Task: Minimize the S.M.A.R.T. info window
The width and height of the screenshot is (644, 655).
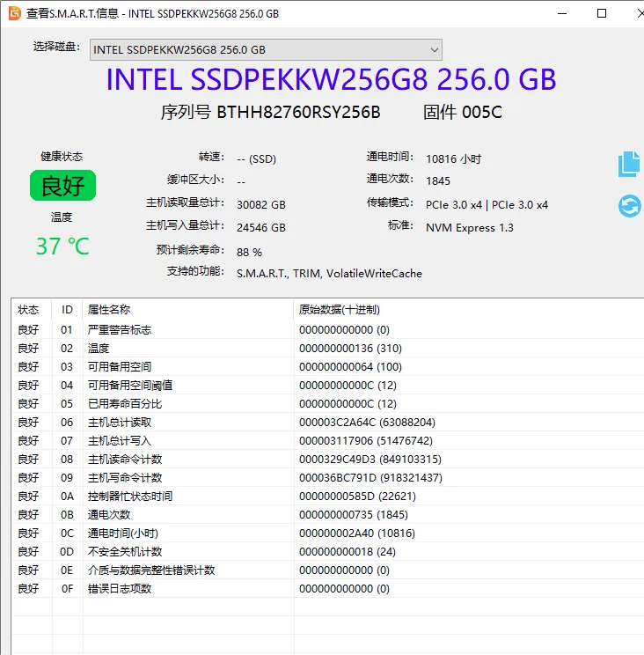Action: [562, 13]
